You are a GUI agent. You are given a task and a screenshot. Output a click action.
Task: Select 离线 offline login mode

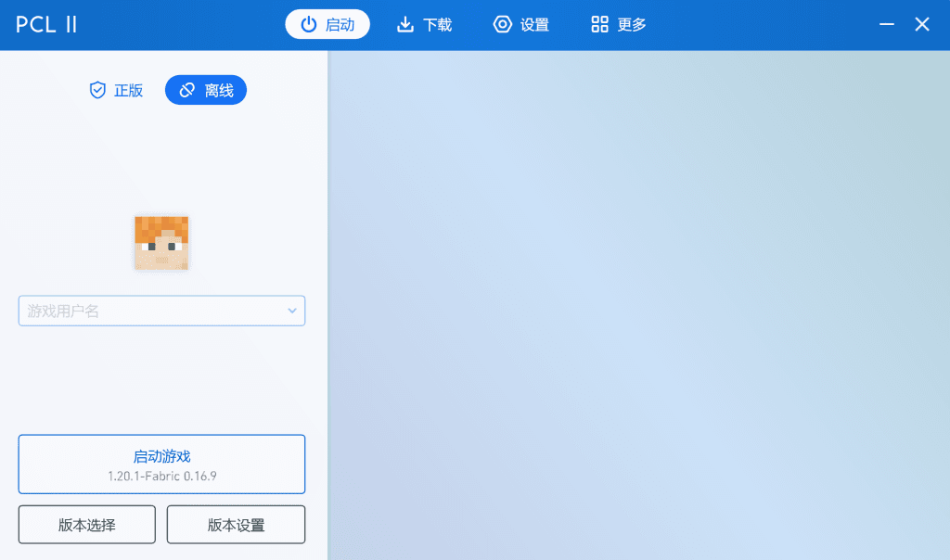click(x=206, y=90)
